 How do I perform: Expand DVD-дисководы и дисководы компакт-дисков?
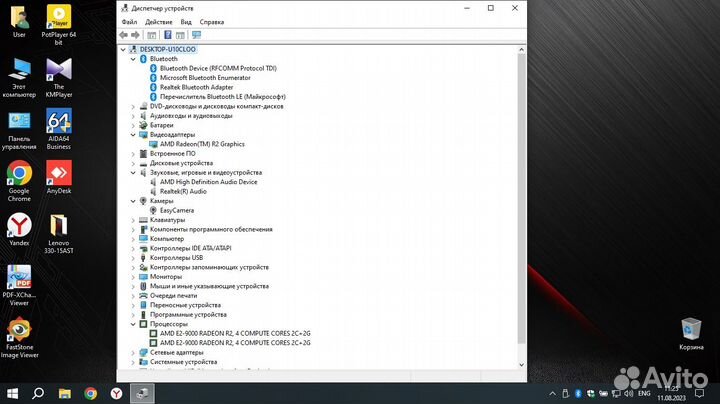133,106
